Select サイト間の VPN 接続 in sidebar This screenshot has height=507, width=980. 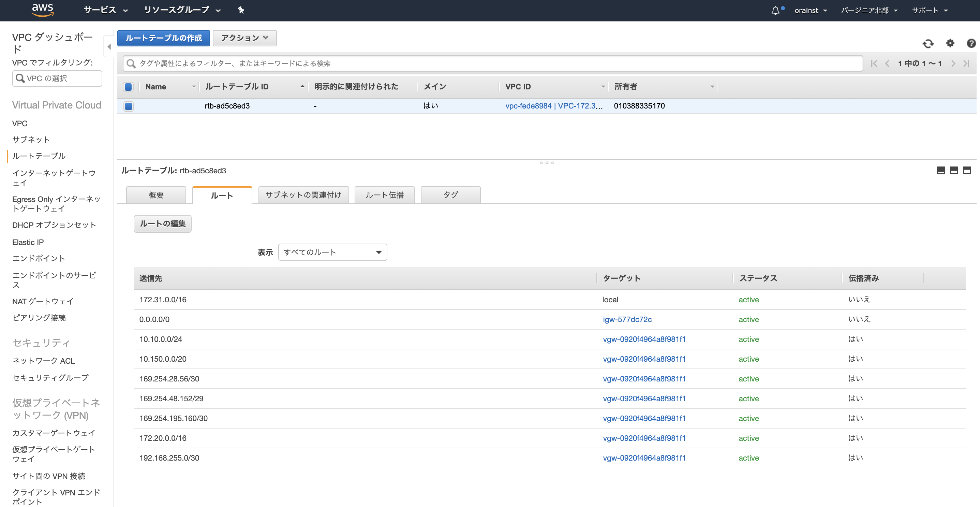coord(48,477)
